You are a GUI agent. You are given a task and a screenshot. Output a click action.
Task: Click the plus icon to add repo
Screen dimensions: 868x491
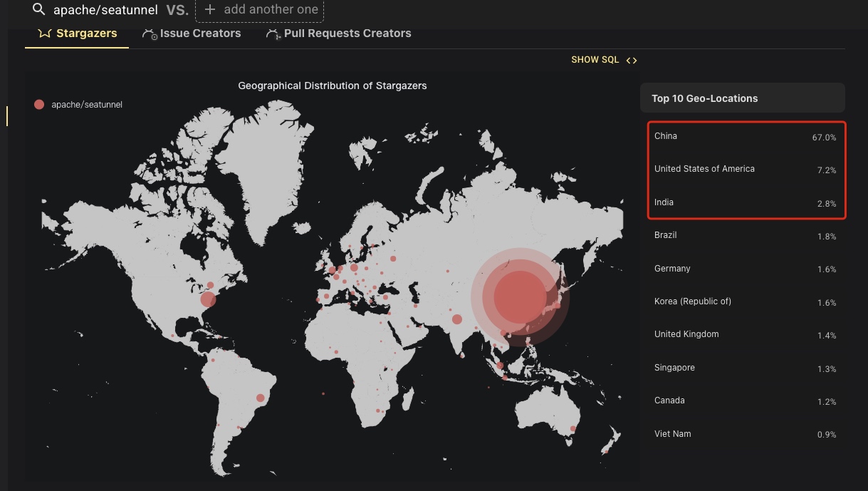(210, 9)
